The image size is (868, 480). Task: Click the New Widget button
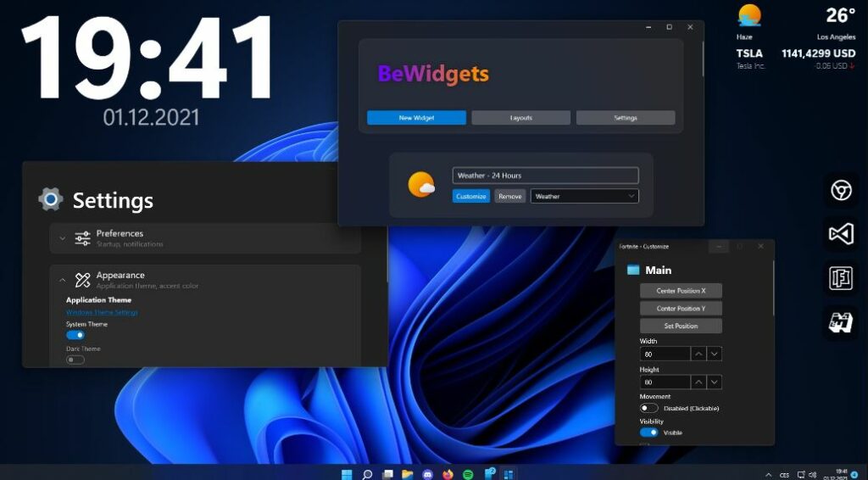(x=416, y=118)
